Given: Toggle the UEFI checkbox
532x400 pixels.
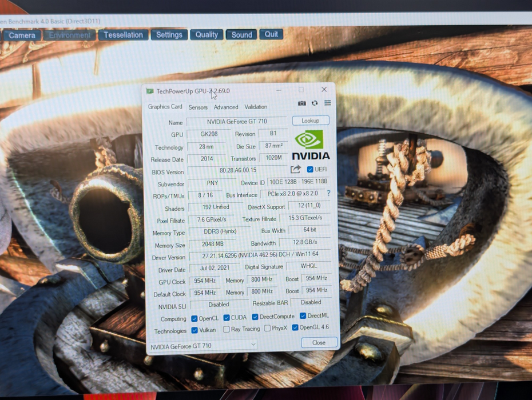Looking at the screenshot, I should 310,169.
